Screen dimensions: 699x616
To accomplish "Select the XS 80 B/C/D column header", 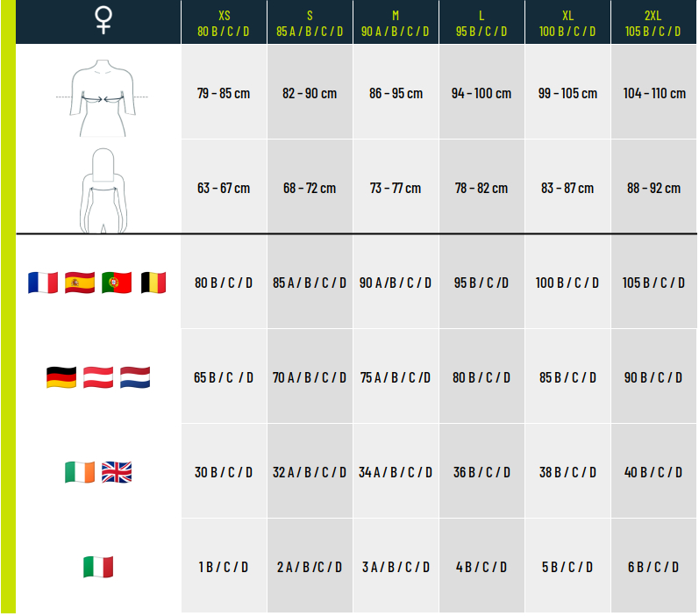I will (224, 22).
